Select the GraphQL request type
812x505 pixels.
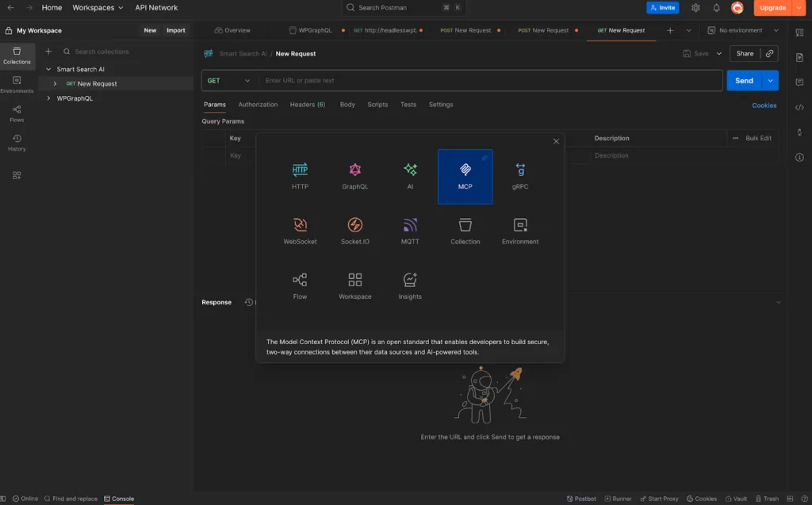click(354, 176)
